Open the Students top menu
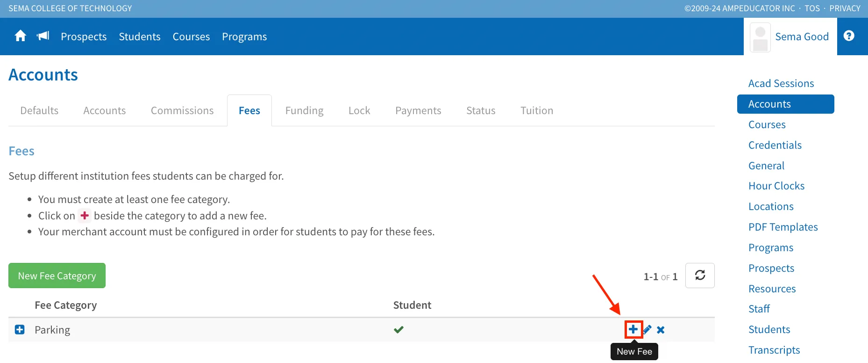Screen dimensions: 868x363 (140, 36)
